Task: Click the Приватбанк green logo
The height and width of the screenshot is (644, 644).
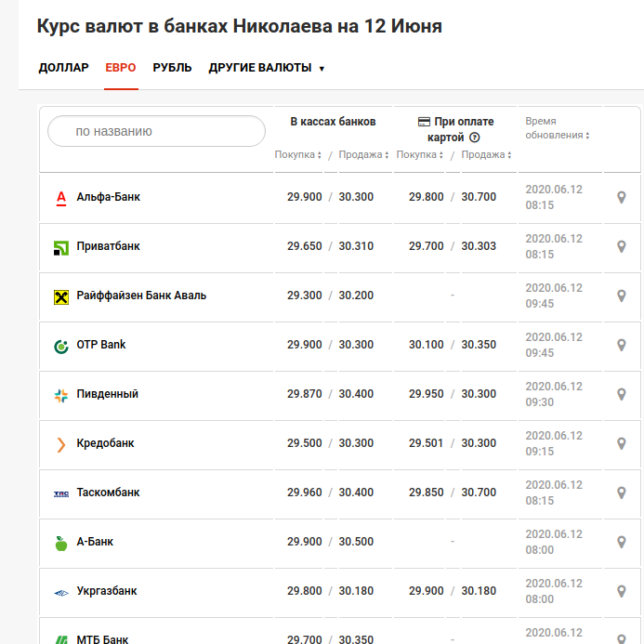Action: coord(61,248)
